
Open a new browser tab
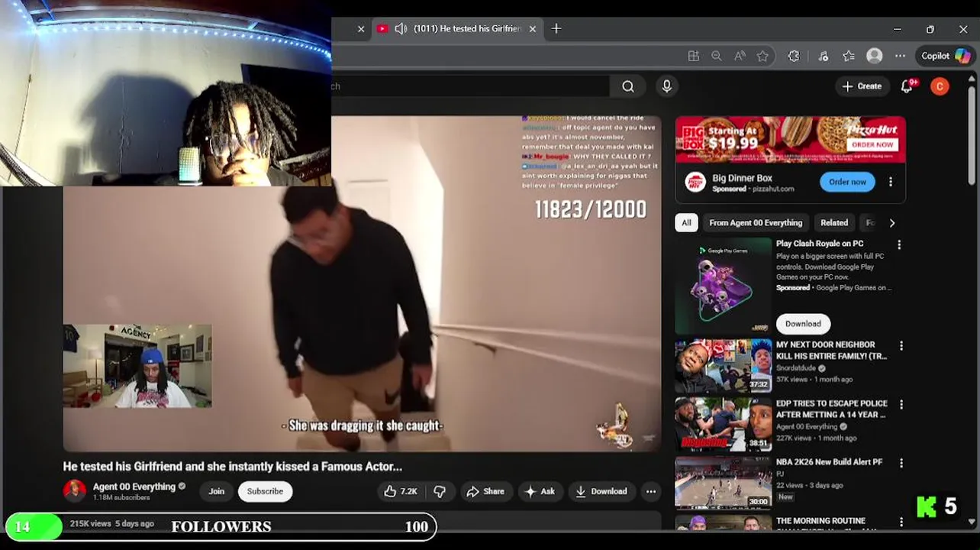point(556,29)
